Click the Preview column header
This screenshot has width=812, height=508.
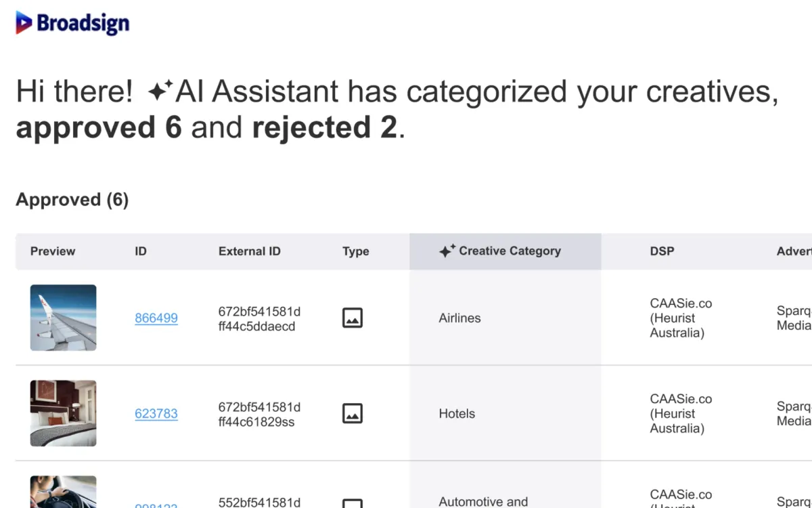tap(53, 251)
